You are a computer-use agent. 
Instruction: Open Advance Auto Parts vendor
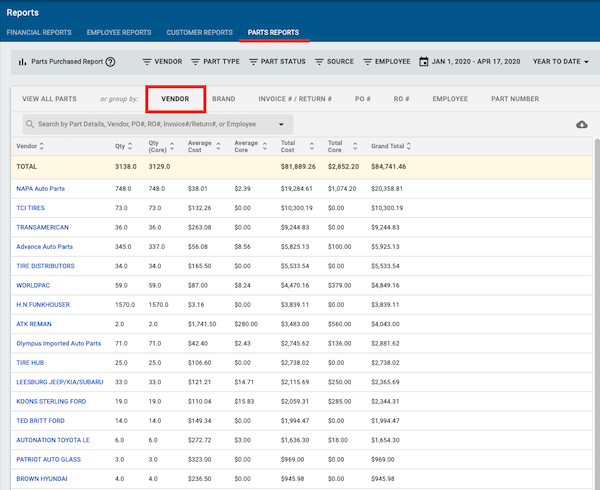(x=44, y=247)
